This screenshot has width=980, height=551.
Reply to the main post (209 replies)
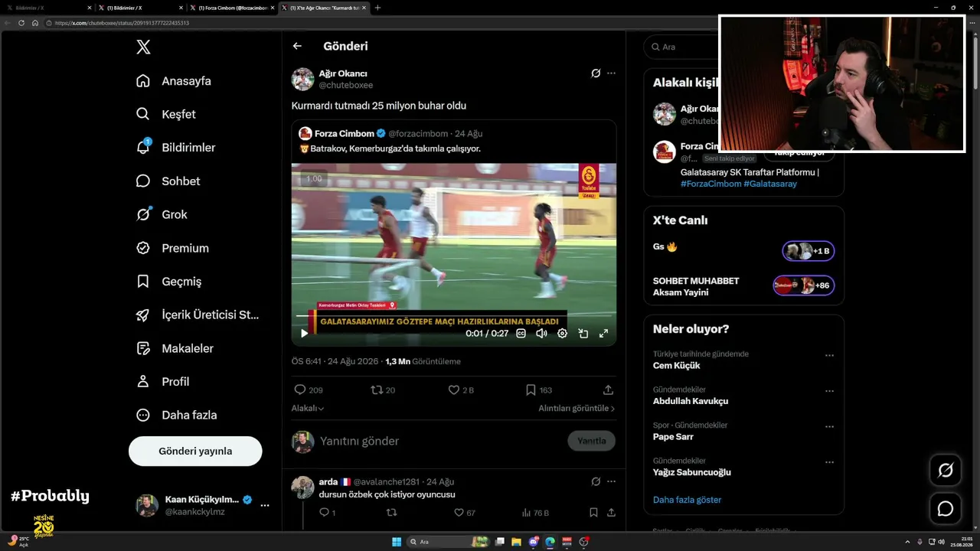pyautogui.click(x=308, y=390)
